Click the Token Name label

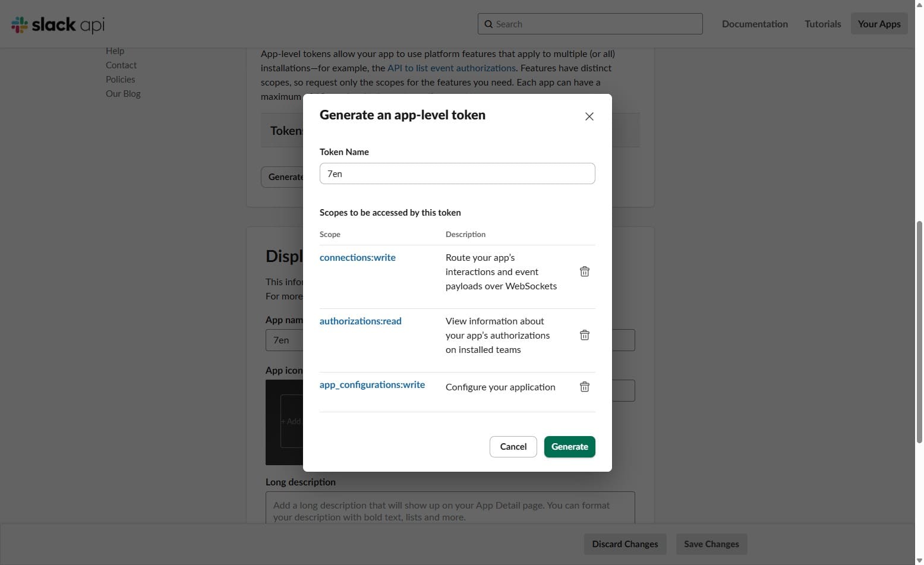(x=344, y=152)
